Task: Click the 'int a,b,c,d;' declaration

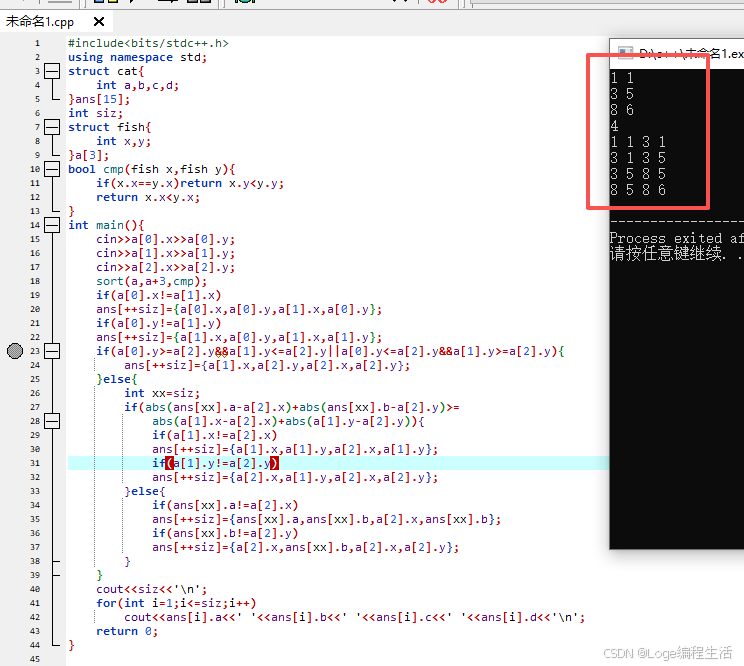Action: click(138, 85)
